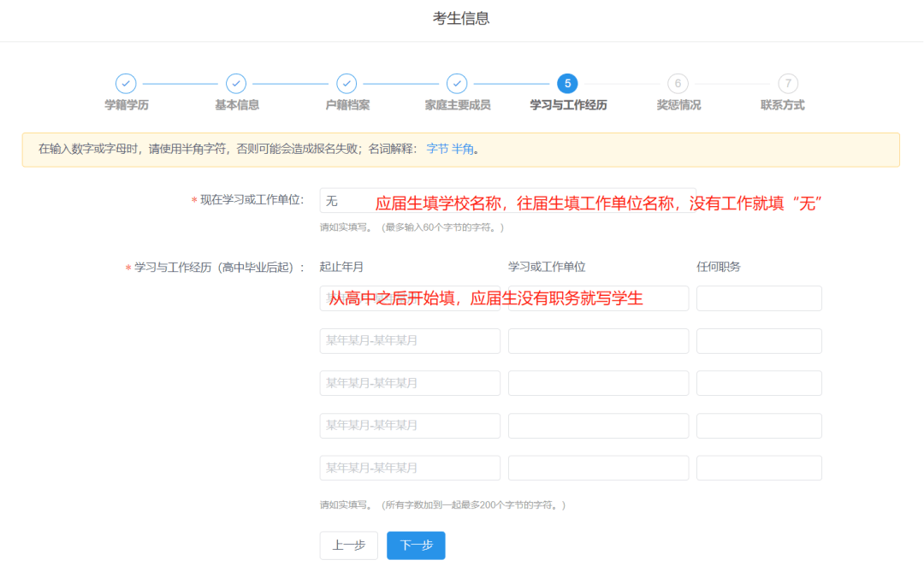924x566 pixels.
Task: Focus fifth row 任何职务 field
Action: coord(759,469)
